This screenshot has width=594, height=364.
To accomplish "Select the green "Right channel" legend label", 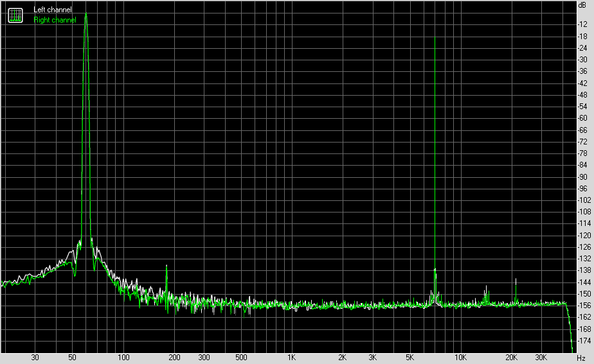I will pyautogui.click(x=55, y=20).
